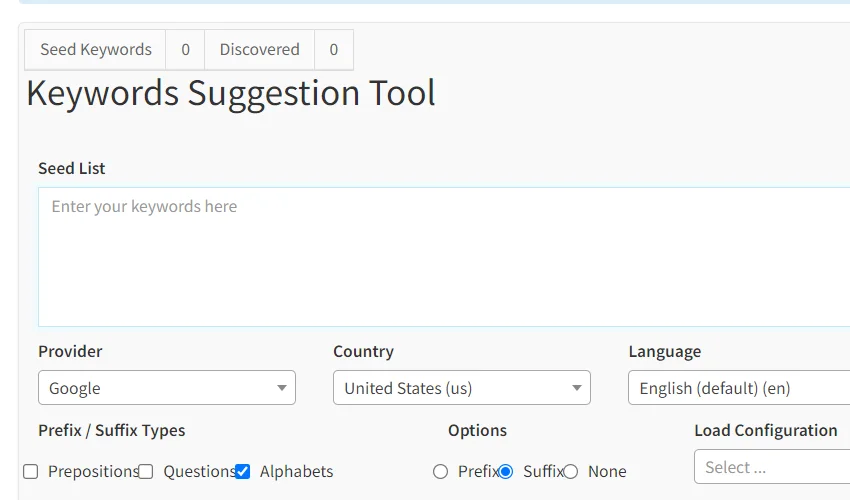This screenshot has width=850, height=500.
Task: Choose the Suffix radio button
Action: pos(506,472)
